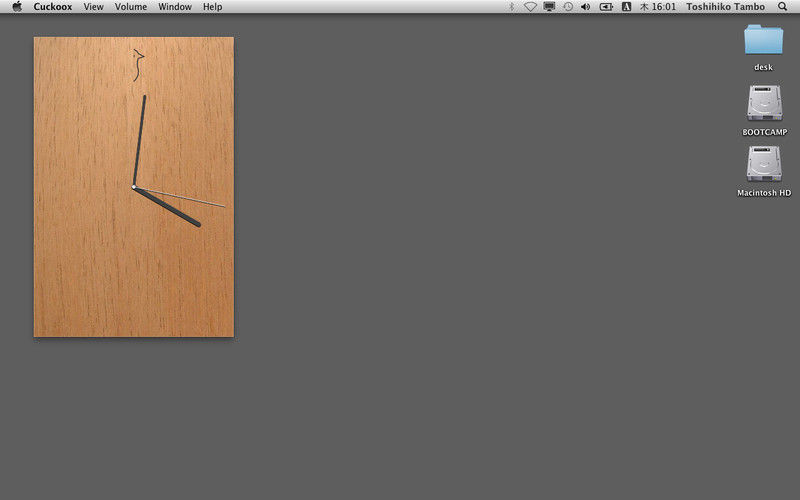Click the menu bar clock showing 16:01
The image size is (800, 500).
658,7
